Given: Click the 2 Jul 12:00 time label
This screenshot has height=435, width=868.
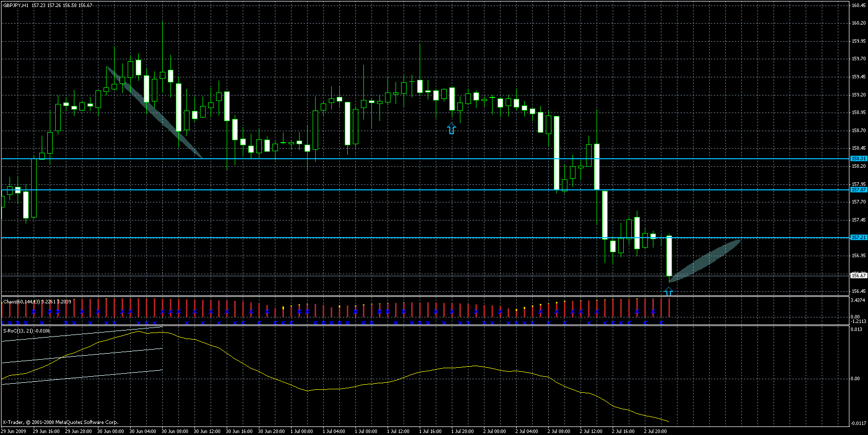Looking at the screenshot, I should (592, 431).
